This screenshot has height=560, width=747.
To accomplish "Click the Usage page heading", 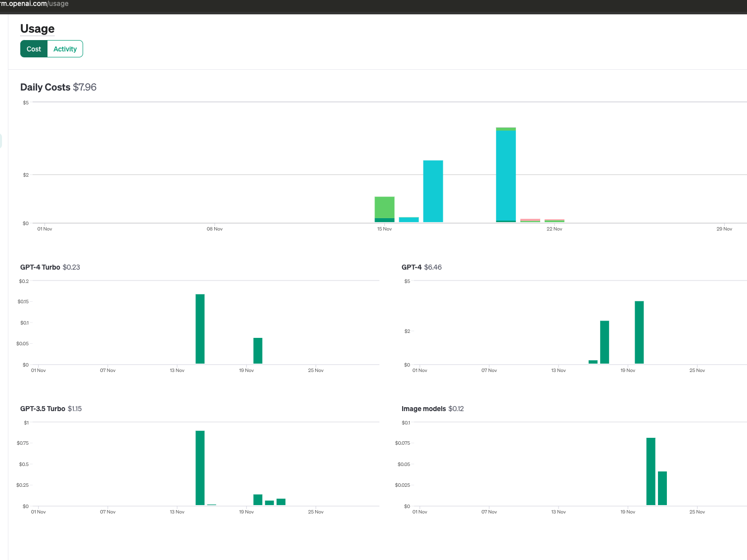I will (x=37, y=29).
